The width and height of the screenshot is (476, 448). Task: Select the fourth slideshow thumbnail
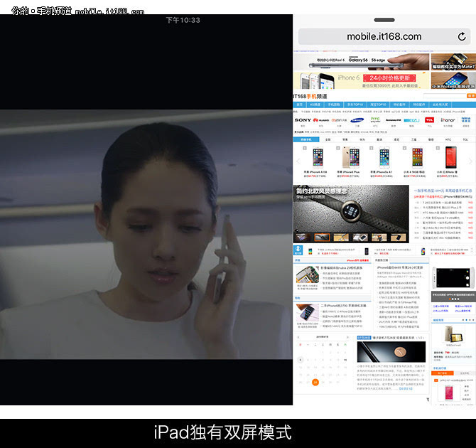(x=360, y=237)
